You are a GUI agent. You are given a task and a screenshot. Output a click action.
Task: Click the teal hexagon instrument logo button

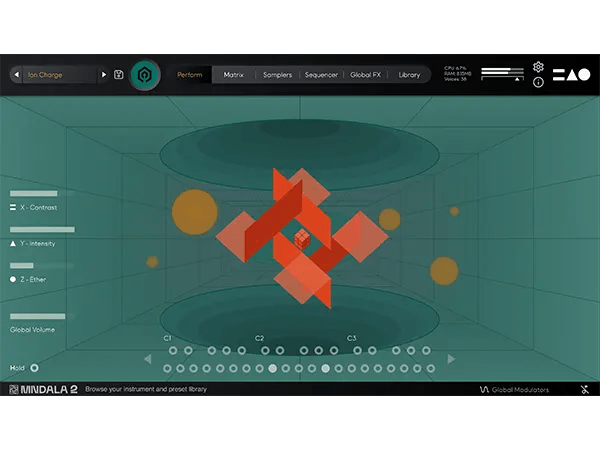(145, 75)
